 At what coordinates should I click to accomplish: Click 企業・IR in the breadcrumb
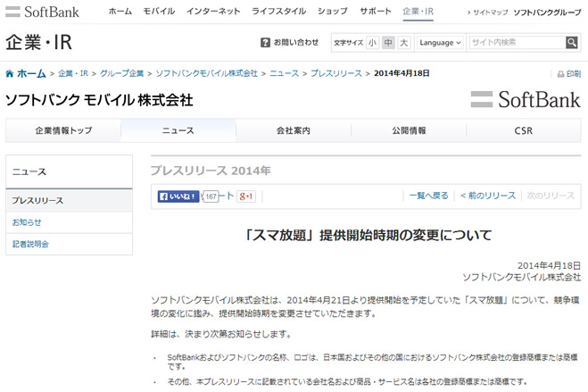click(73, 73)
